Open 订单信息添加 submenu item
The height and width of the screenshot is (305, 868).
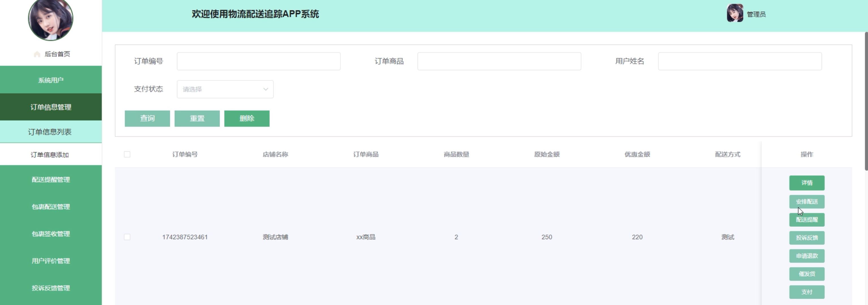[50, 154]
